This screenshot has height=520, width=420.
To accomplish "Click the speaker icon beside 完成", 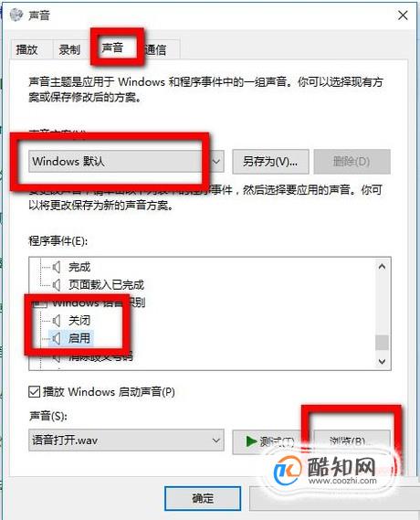I will (57, 267).
